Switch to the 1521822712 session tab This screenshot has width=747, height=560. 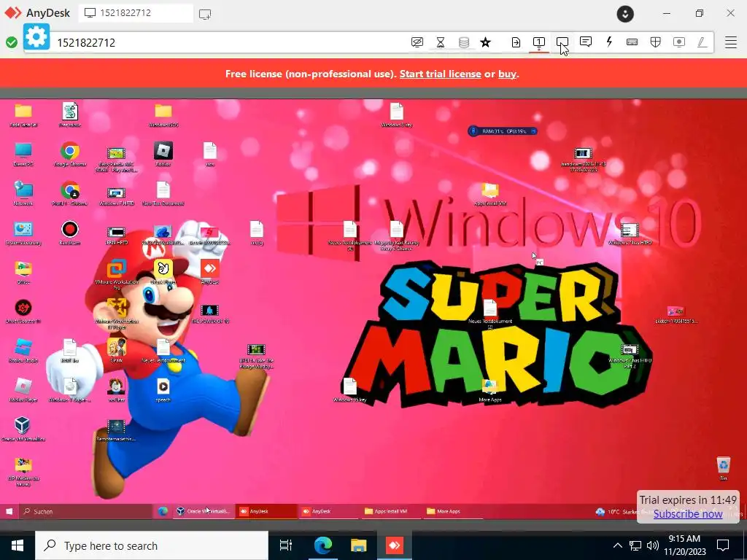coord(135,13)
